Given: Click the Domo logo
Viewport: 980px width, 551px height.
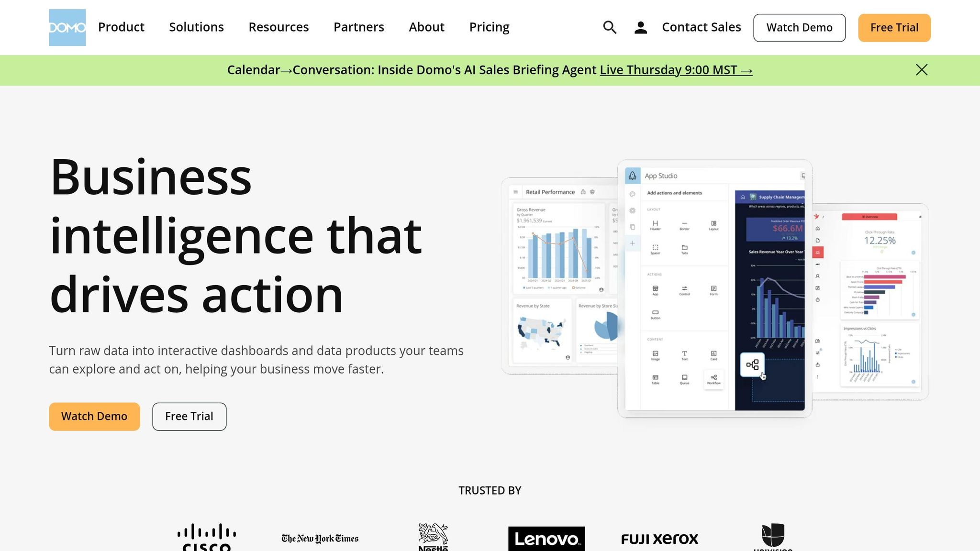Looking at the screenshot, I should coord(67,27).
